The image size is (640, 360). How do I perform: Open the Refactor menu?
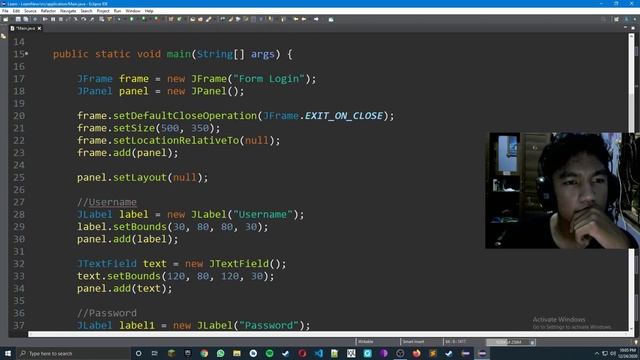tap(48, 11)
